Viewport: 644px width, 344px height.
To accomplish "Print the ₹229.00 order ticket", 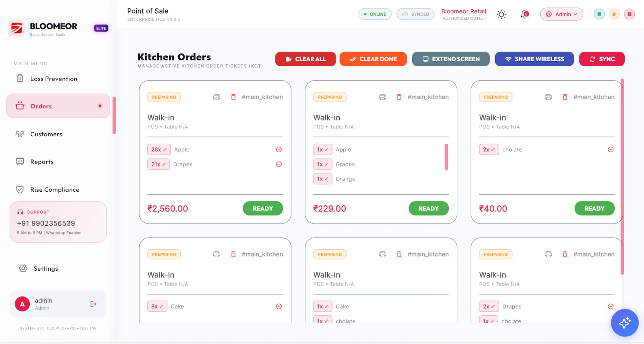I will 382,97.
